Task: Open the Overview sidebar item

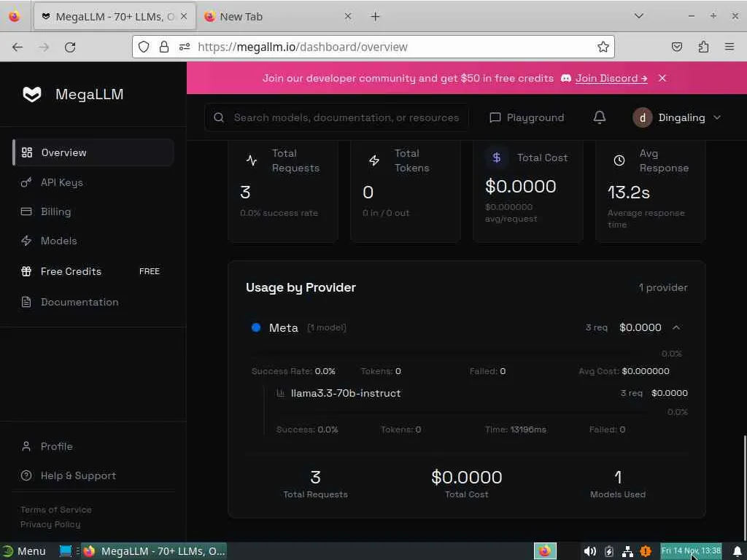Action: pyautogui.click(x=93, y=152)
